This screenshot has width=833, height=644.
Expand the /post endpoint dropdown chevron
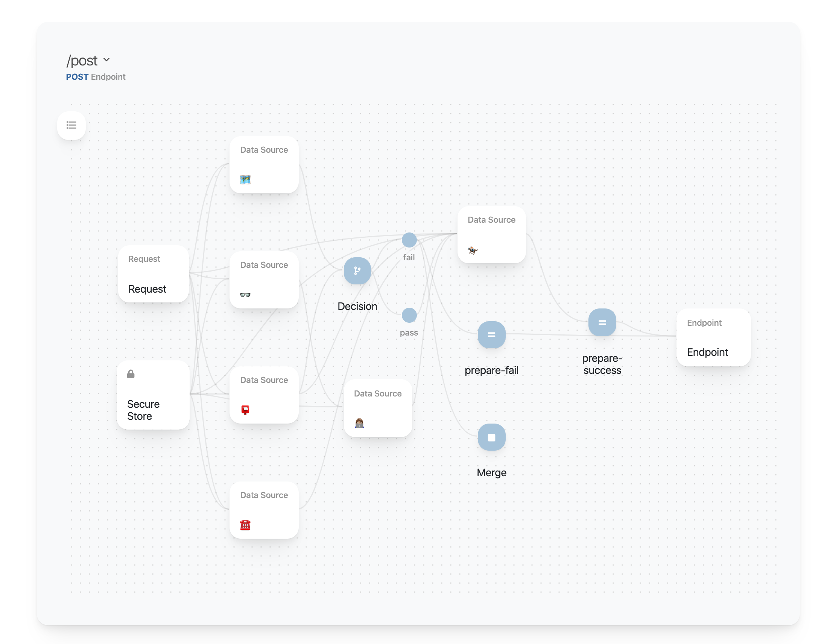coord(107,60)
